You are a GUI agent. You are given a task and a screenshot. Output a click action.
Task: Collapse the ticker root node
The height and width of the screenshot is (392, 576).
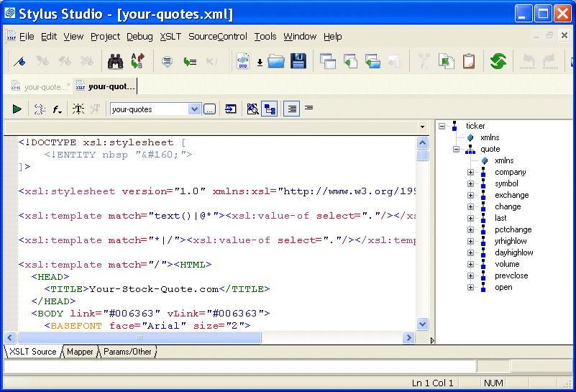point(442,127)
